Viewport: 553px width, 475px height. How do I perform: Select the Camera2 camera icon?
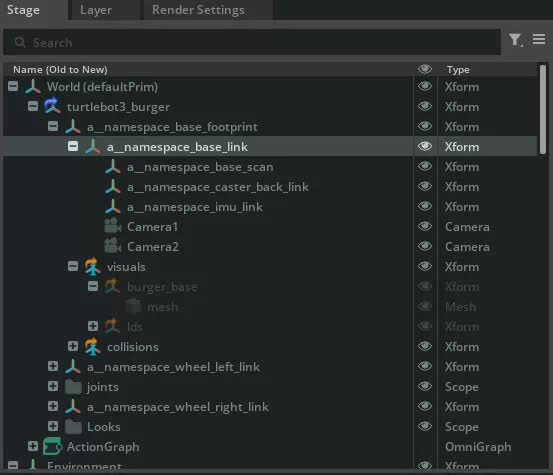[113, 246]
